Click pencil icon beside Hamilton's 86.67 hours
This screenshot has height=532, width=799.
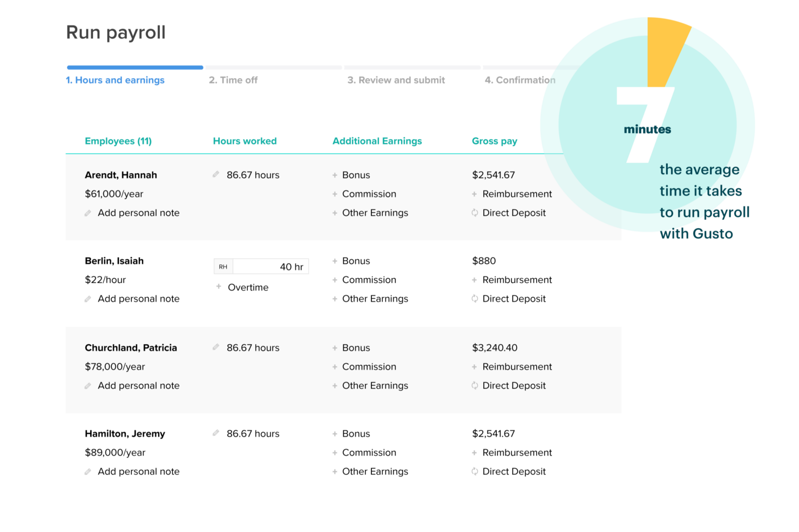(x=216, y=433)
